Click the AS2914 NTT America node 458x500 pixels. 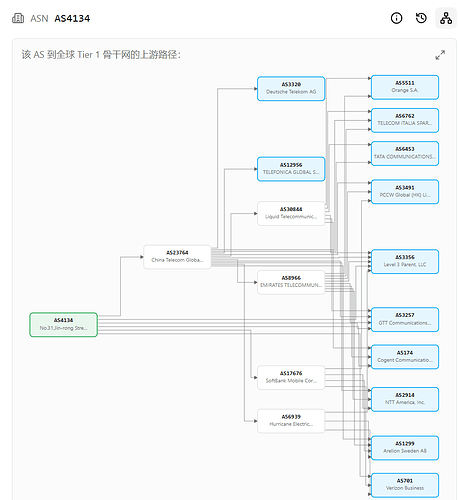tap(405, 399)
